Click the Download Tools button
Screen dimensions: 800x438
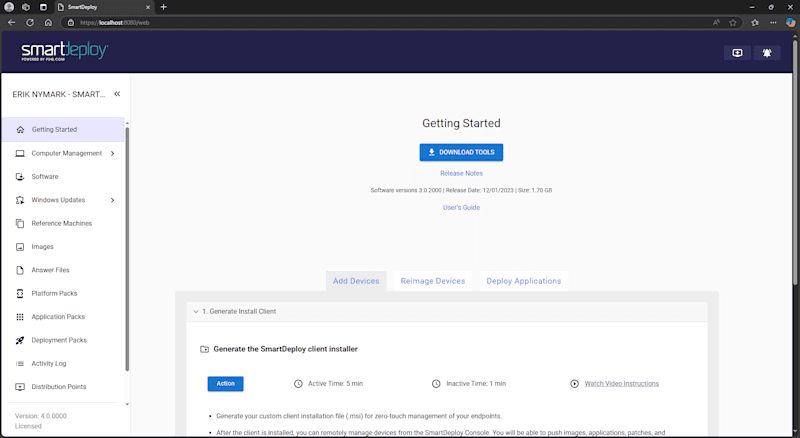pos(461,152)
